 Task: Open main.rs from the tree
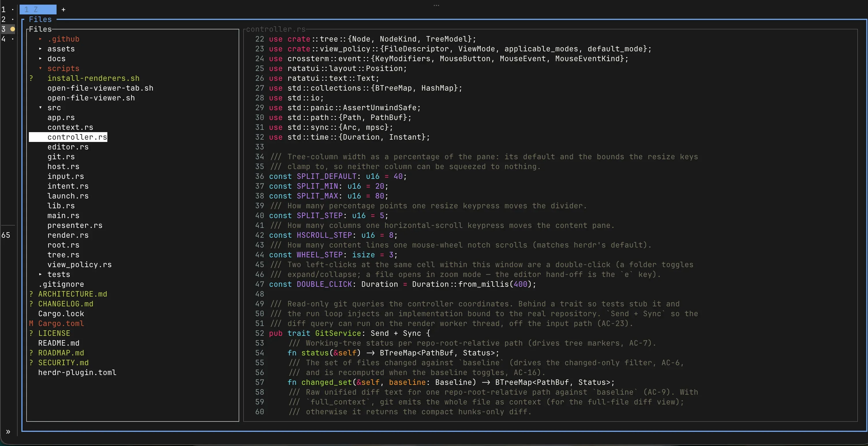click(x=63, y=215)
